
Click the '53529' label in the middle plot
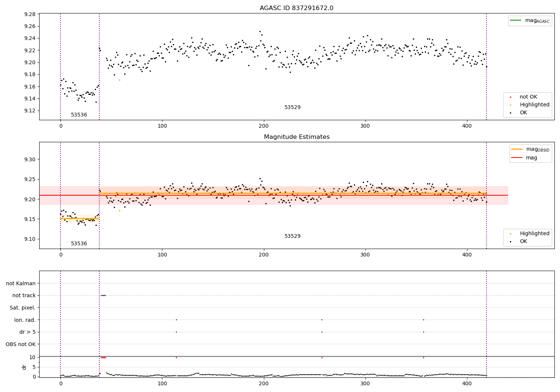[292, 236]
